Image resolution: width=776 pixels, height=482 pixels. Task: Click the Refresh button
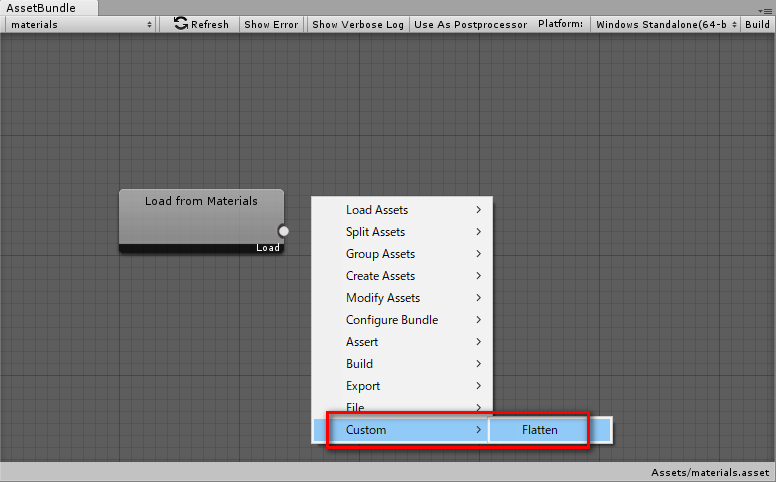(201, 24)
